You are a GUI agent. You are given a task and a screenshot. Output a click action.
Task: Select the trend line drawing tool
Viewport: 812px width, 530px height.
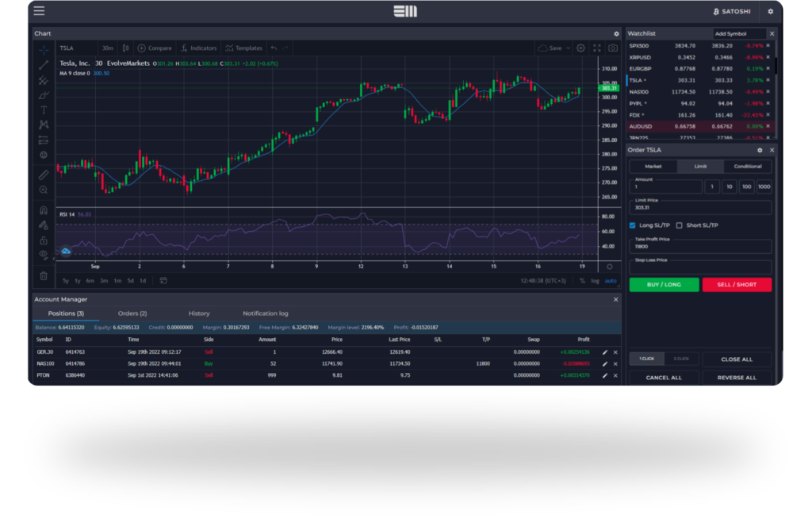click(44, 65)
